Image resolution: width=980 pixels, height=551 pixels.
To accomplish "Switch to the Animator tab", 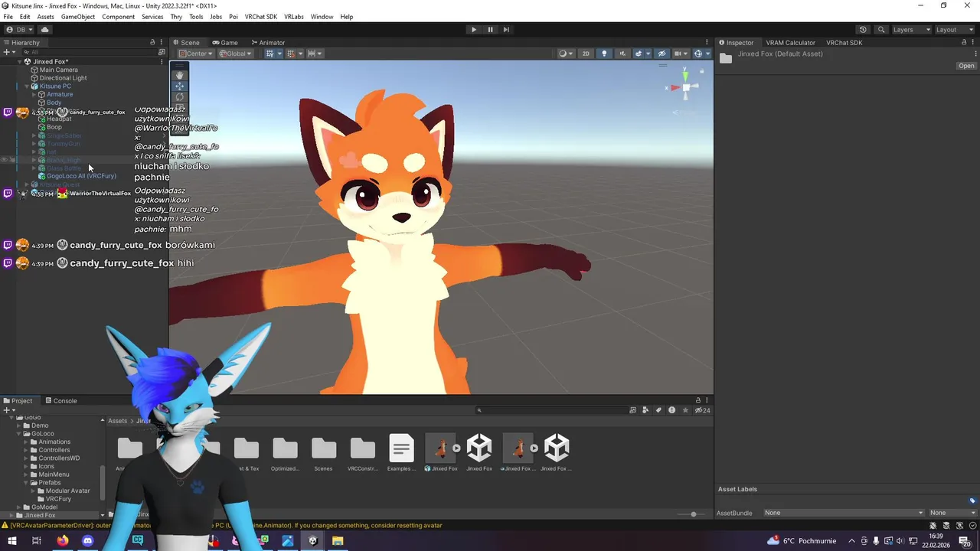I will point(267,43).
